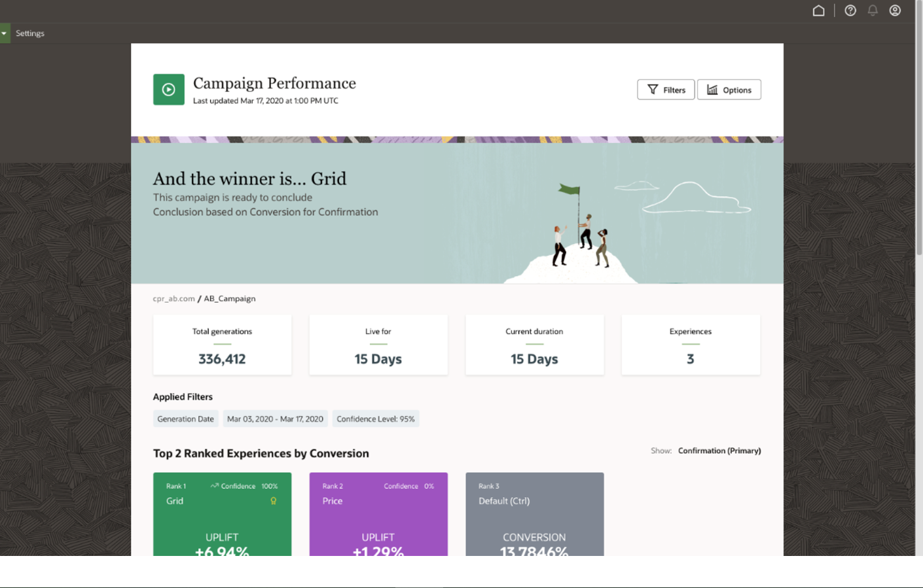Image resolution: width=923 pixels, height=588 pixels.
Task: Open the notifications bell
Action: 873,10
